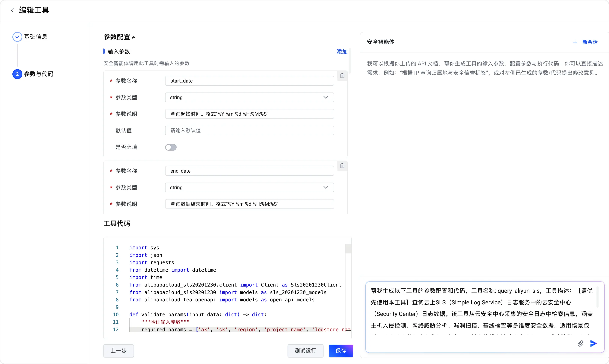Click the 默认值 input field
Screen dimensions: 609x364
click(x=249, y=130)
